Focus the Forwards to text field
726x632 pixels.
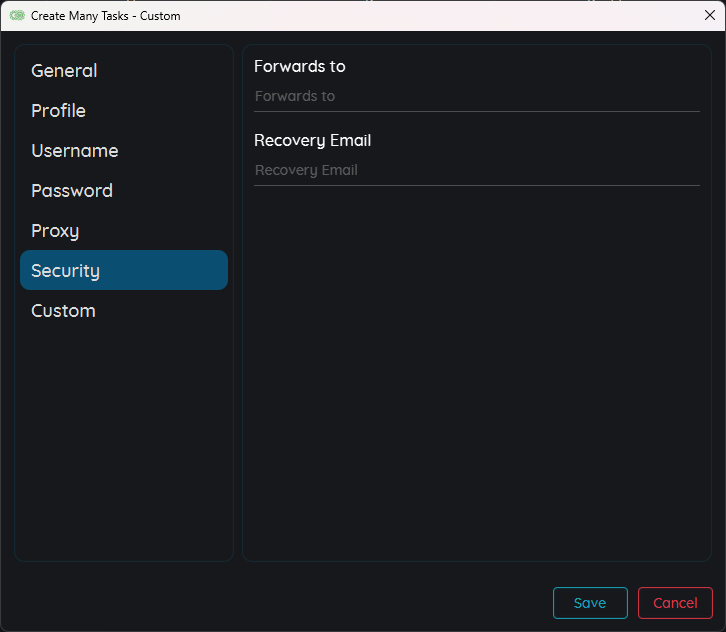pos(476,97)
